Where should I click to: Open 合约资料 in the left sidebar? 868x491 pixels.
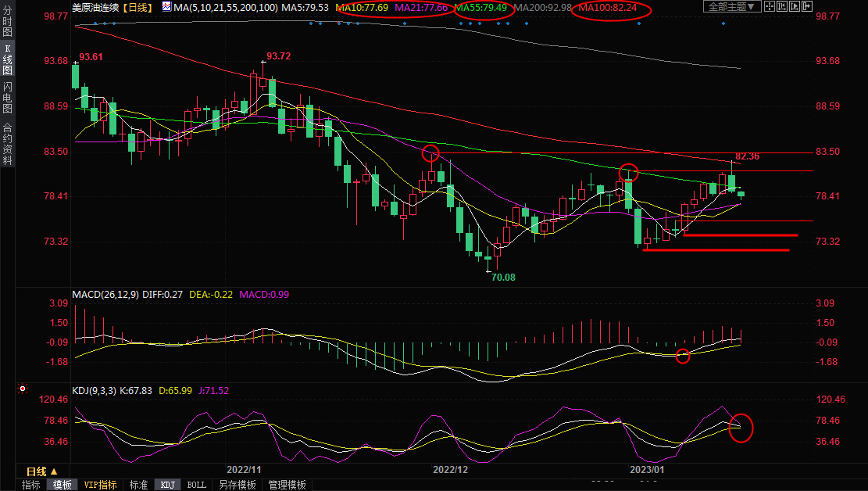point(7,144)
